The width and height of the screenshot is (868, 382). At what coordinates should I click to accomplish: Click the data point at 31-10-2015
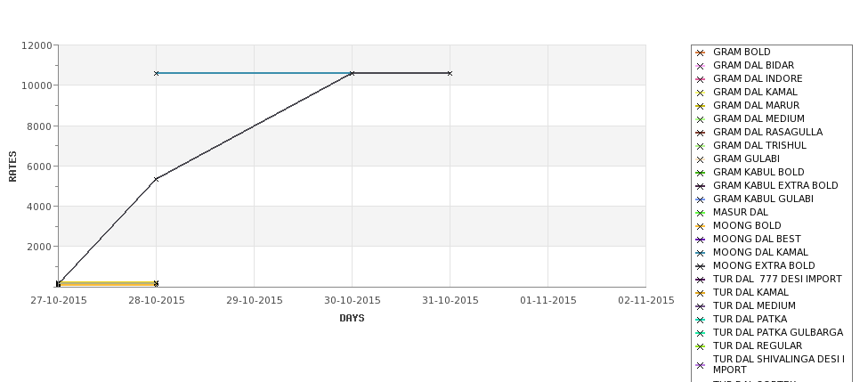pyautogui.click(x=450, y=73)
